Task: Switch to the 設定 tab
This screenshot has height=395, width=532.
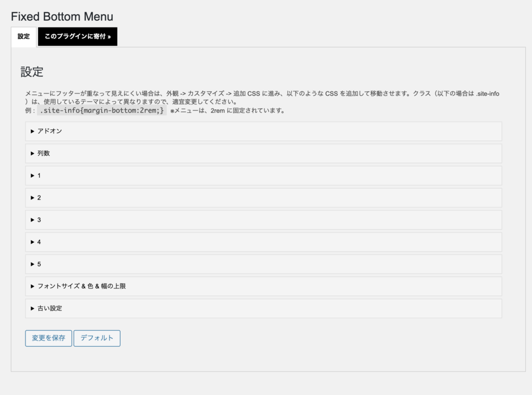Action: (24, 37)
